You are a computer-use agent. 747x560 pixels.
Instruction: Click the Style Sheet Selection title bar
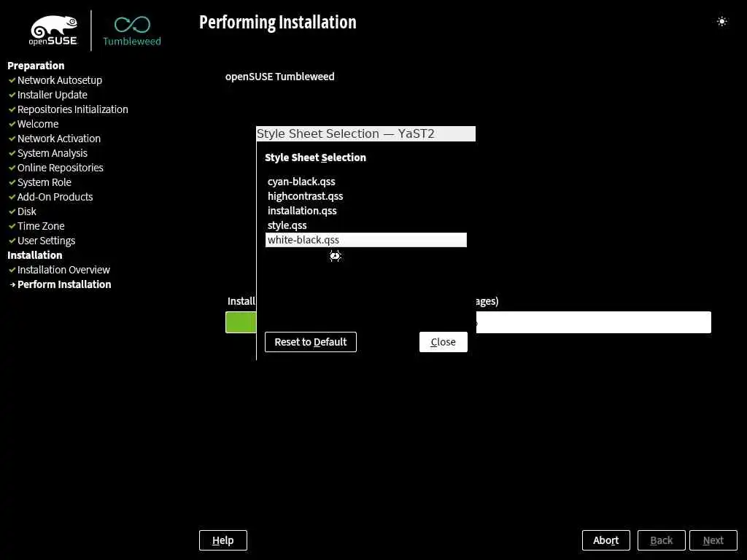pos(366,134)
